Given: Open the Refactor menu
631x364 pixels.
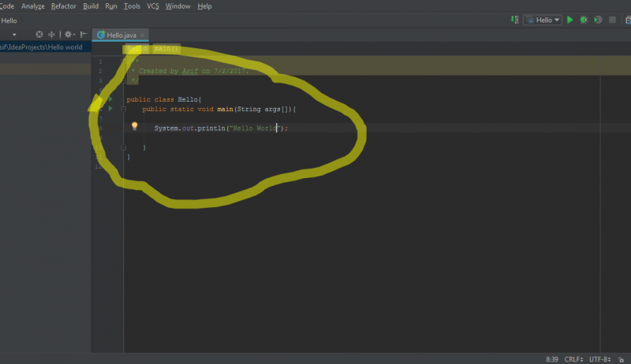Looking at the screenshot, I should tap(64, 6).
